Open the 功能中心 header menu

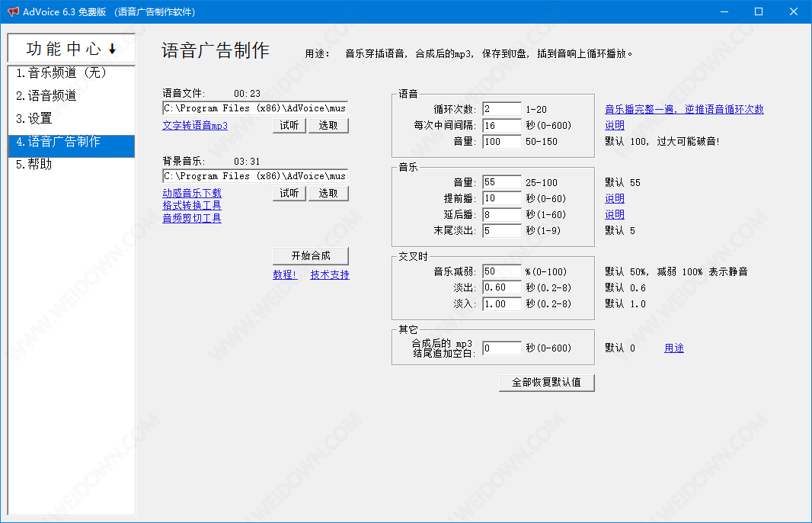tap(72, 48)
